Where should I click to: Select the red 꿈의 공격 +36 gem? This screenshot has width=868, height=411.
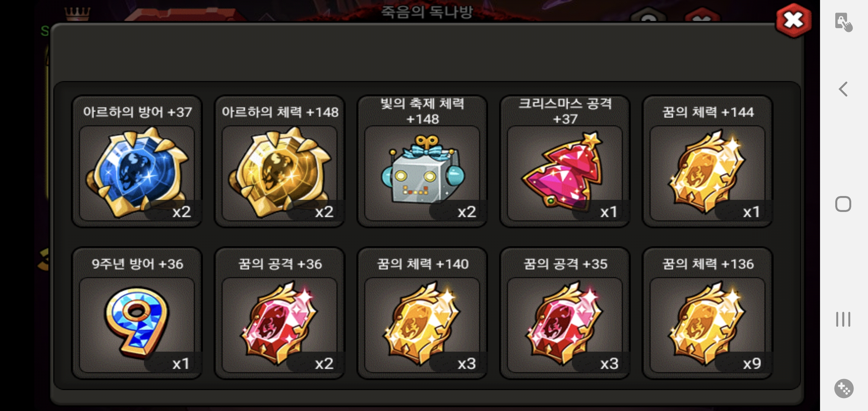(279, 325)
